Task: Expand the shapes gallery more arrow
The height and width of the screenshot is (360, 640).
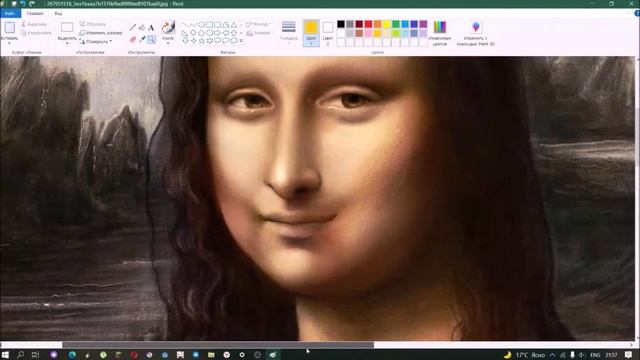Action: click(x=241, y=41)
